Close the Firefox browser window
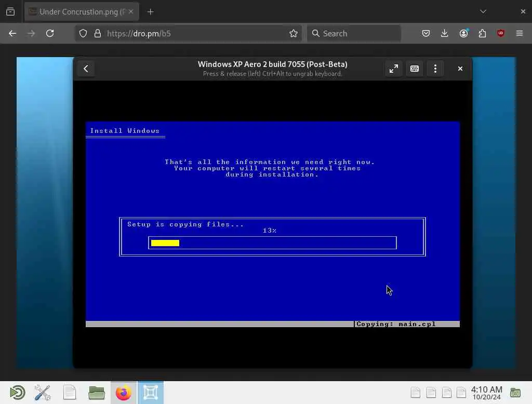 point(523,11)
